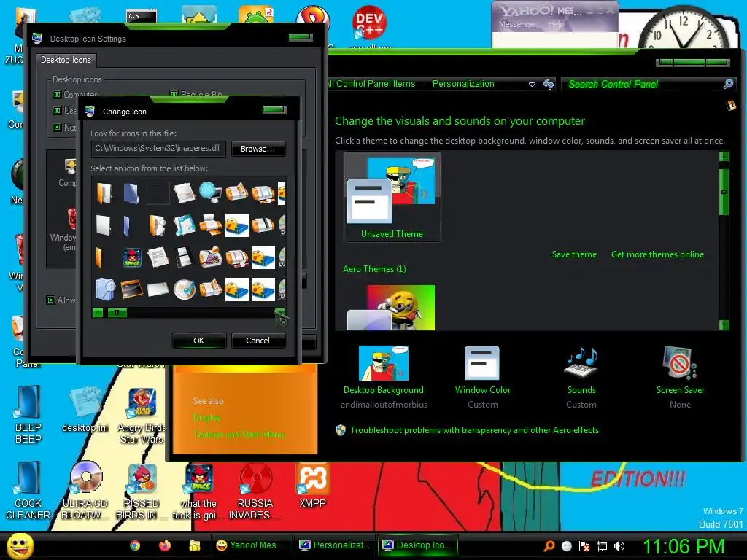This screenshot has width=747, height=560.
Task: Select the clock with checkmark icon
Action: click(184, 289)
